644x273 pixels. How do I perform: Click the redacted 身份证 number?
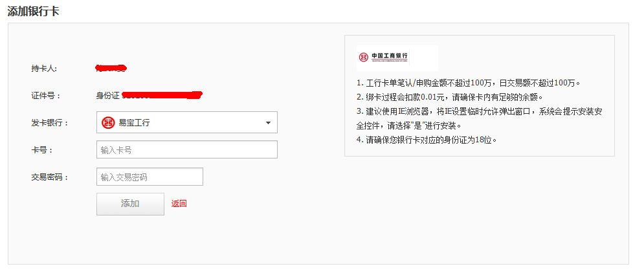point(162,95)
